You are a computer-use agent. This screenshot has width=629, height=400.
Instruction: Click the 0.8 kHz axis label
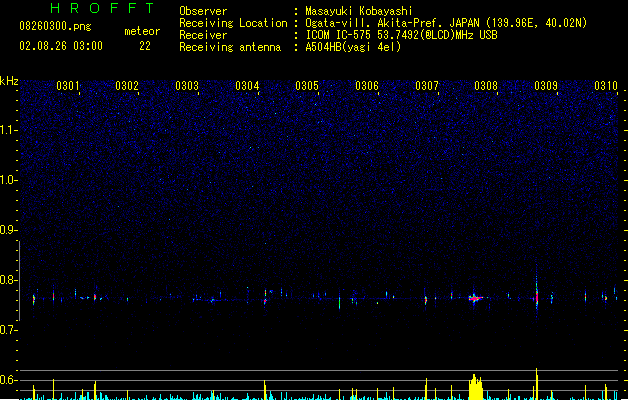pos(9,280)
